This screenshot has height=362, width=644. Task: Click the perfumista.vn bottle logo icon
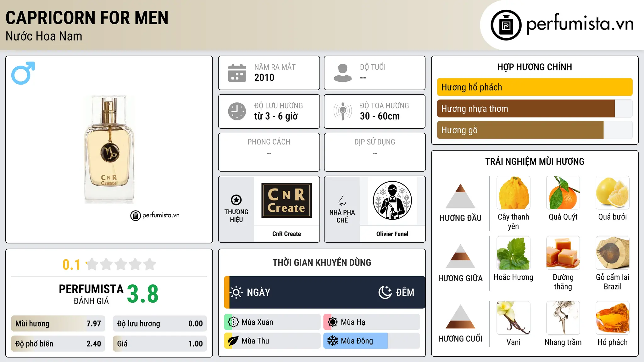click(506, 25)
